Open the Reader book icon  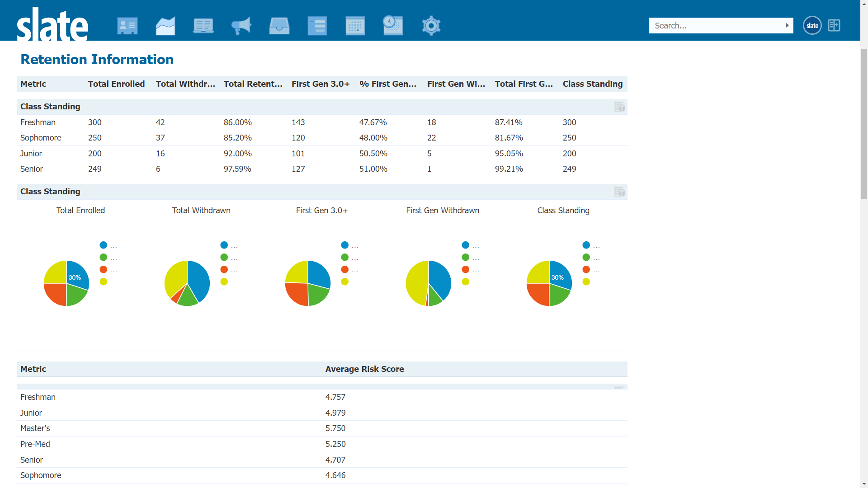(x=203, y=26)
